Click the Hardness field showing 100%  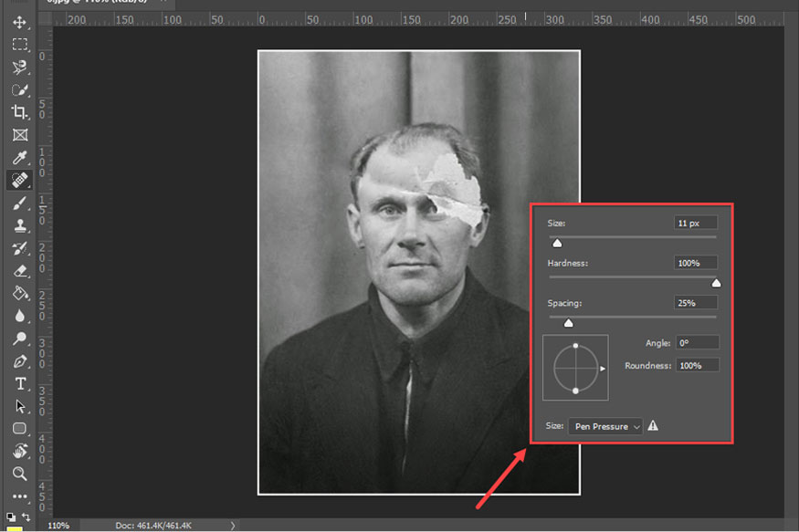pyautogui.click(x=696, y=263)
